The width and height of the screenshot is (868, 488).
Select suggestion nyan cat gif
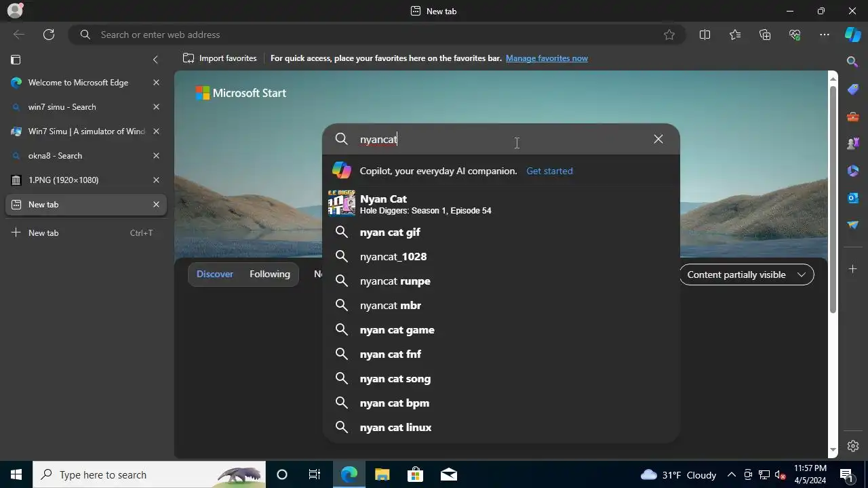pyautogui.click(x=501, y=232)
